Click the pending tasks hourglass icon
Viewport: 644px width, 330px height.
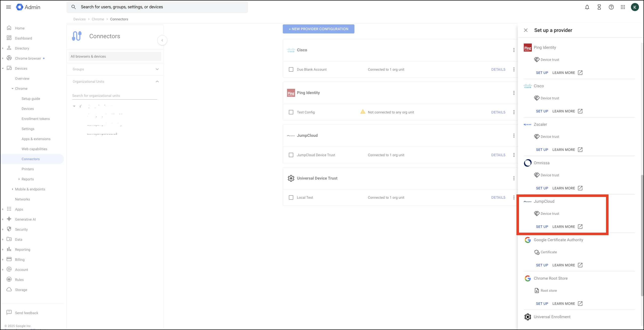599,7
